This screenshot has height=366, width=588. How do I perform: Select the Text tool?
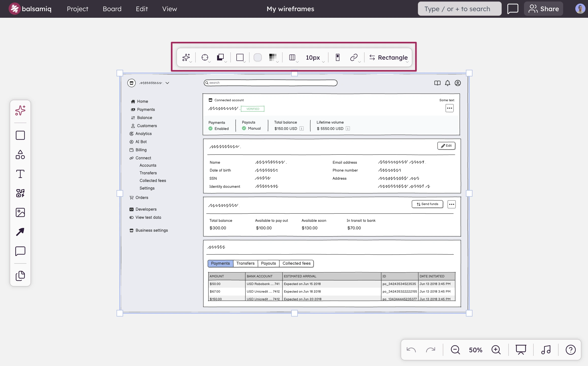click(x=20, y=174)
